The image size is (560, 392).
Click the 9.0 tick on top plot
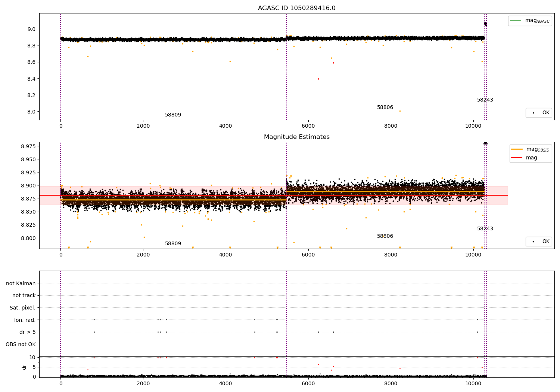(32, 29)
